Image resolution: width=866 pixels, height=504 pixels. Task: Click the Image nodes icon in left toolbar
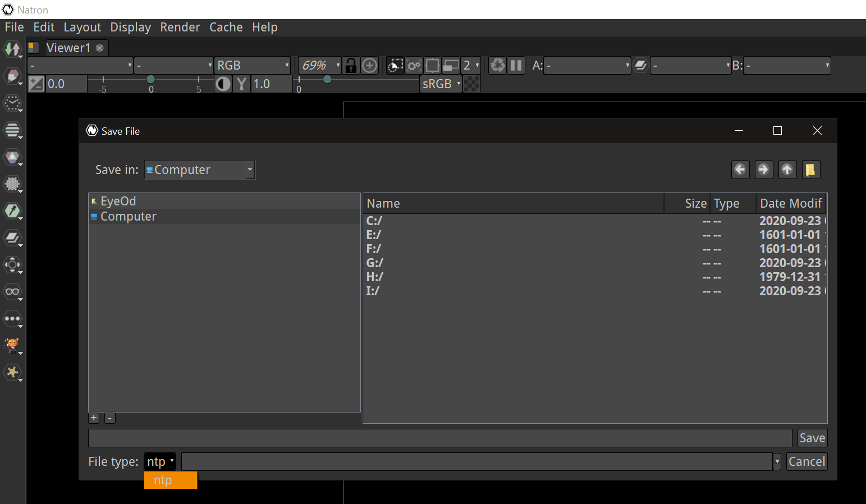[12, 49]
